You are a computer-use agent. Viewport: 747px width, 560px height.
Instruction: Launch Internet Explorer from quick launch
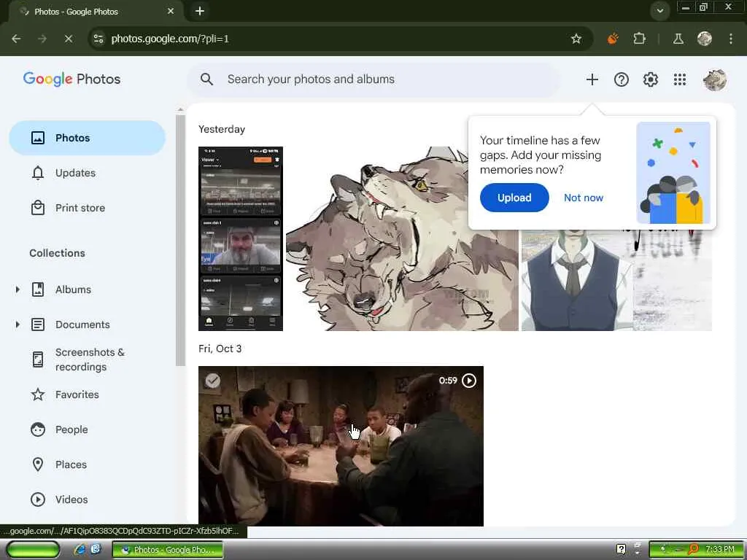pos(80,550)
